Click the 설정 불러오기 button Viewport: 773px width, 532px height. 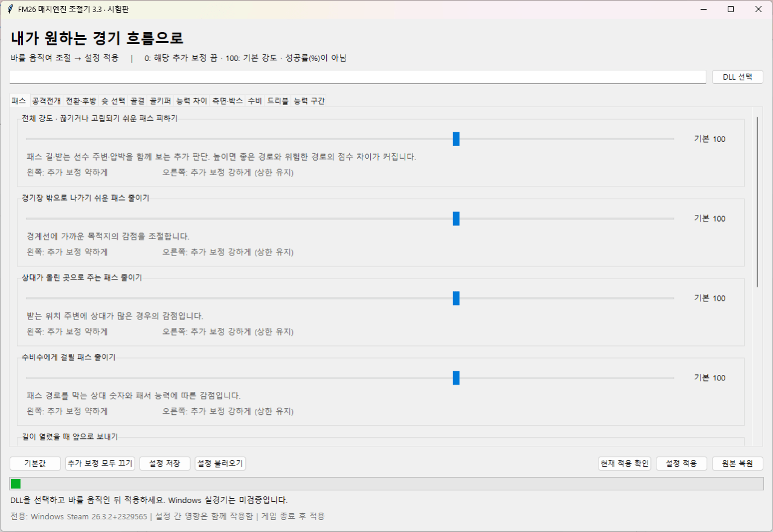220,463
